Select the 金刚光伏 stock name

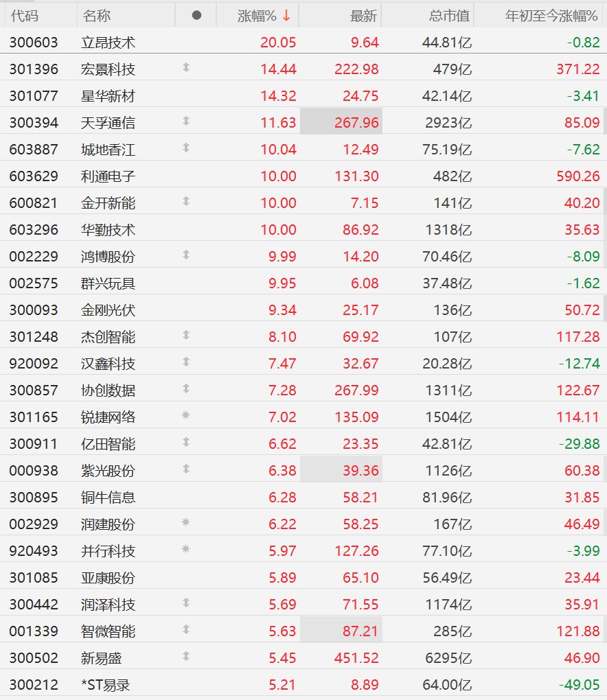(108, 310)
